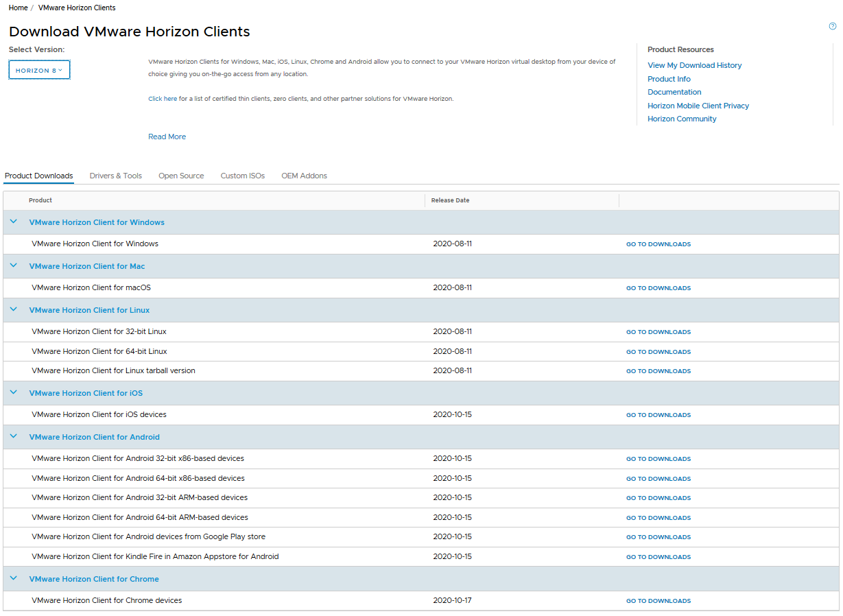Go to downloads for Android 32-bit ARM-based
This screenshot has height=616, width=843.
click(x=658, y=498)
